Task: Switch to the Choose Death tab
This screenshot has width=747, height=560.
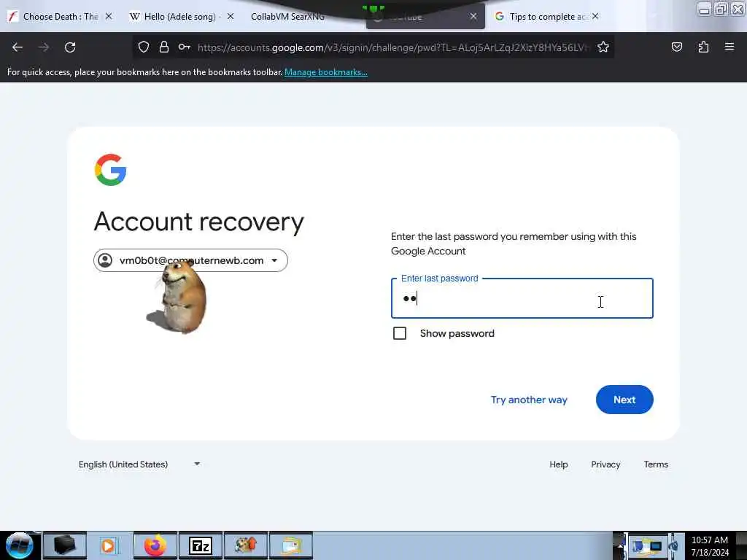Action: point(61,17)
